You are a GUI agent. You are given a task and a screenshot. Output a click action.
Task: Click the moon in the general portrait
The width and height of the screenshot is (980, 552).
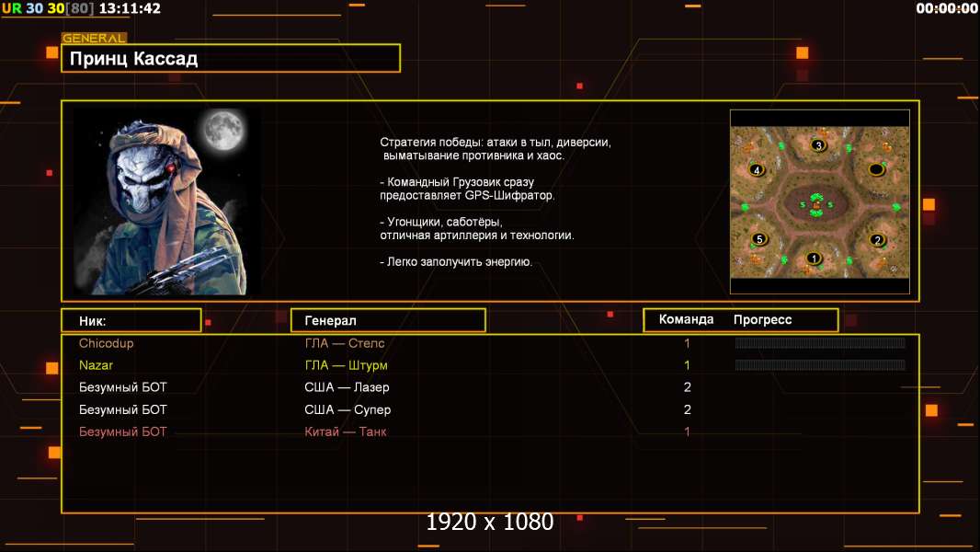point(223,129)
